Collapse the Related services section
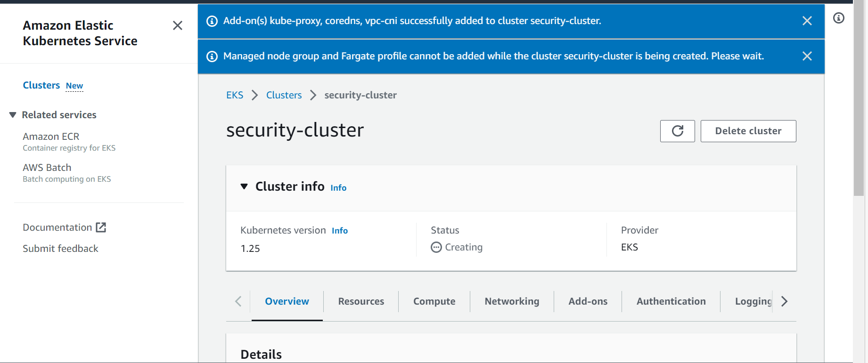This screenshot has width=868, height=363. [13, 115]
